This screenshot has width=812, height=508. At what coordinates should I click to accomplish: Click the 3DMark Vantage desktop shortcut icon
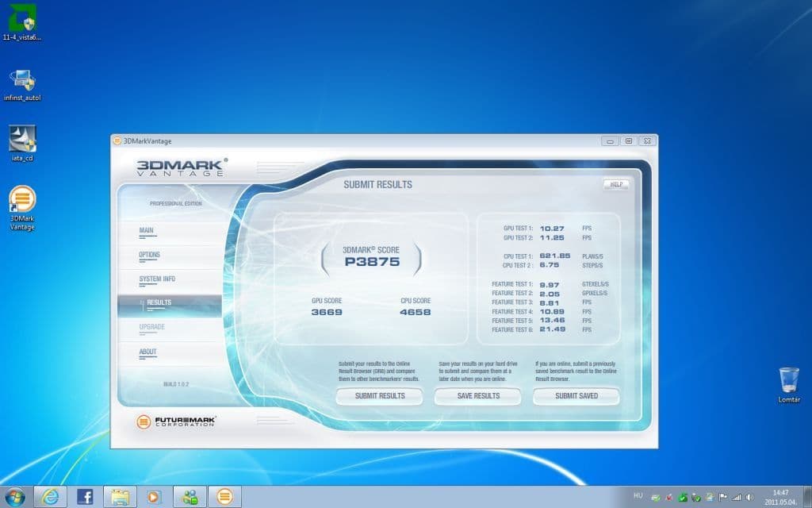point(22,200)
